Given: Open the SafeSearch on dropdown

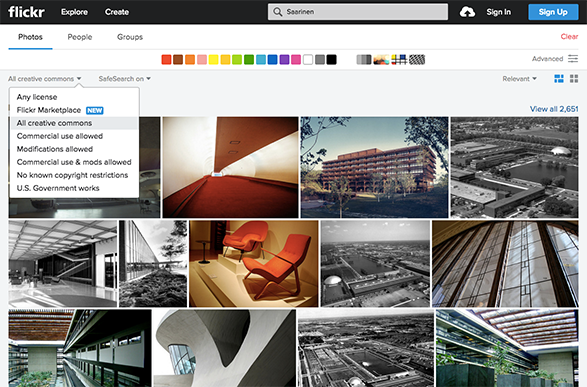Looking at the screenshot, I should point(125,79).
